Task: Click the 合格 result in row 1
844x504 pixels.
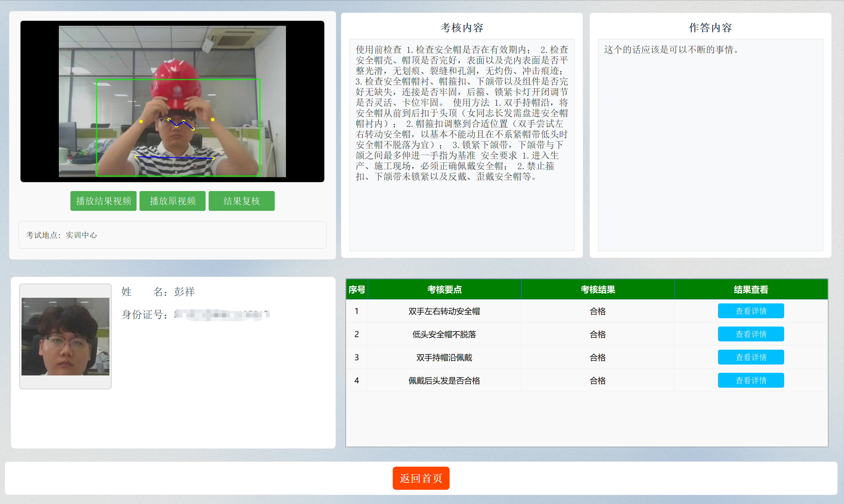Action: (597, 311)
